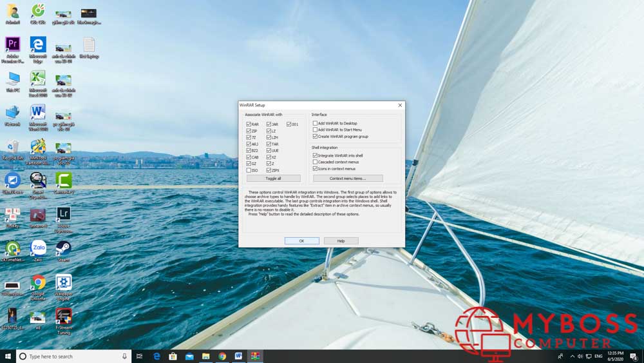
Task: Launch Wallpaper Engine desktop shortcut
Action: pos(63,283)
